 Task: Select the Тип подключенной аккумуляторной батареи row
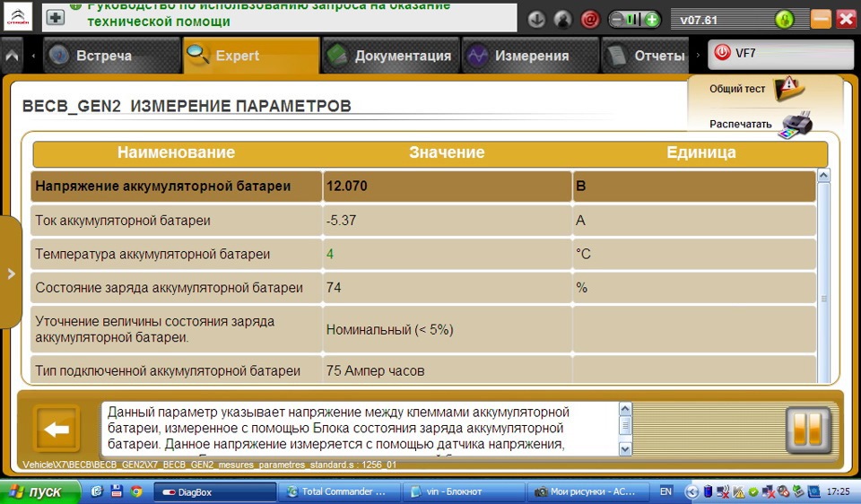(x=422, y=369)
